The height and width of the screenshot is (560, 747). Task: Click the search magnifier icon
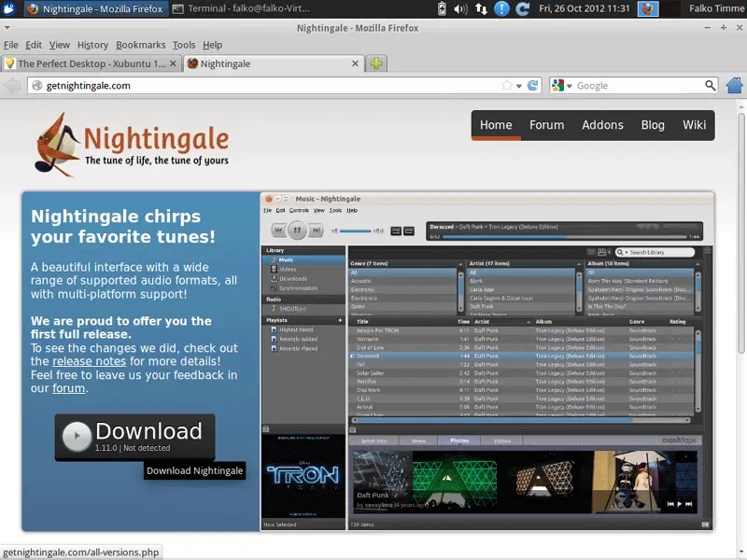710,86
